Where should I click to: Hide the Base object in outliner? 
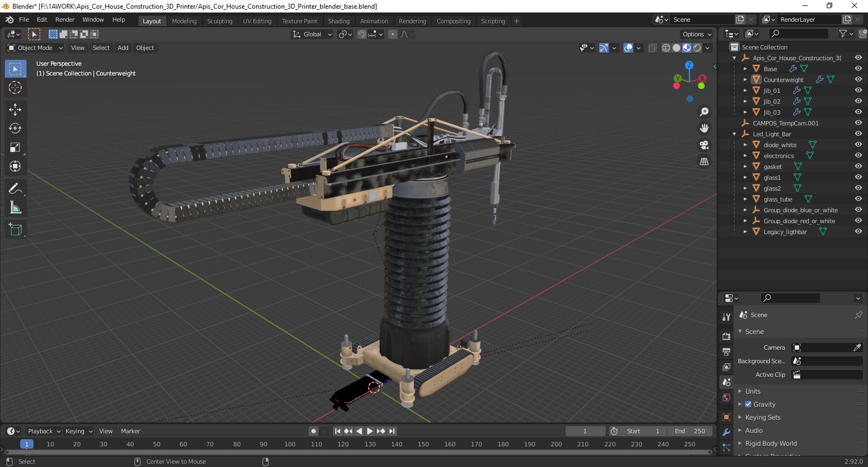pyautogui.click(x=858, y=69)
